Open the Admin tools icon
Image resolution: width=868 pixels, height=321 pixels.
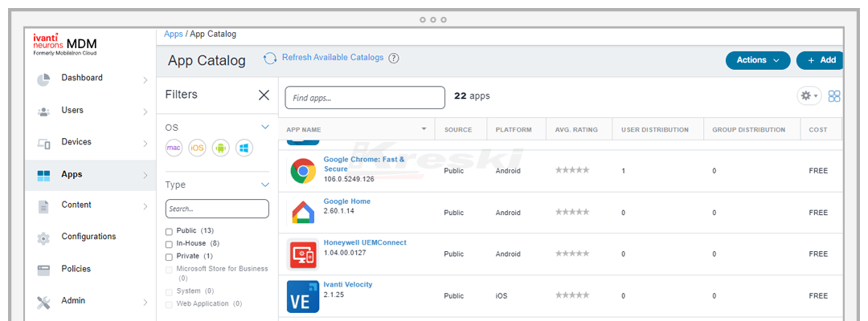pos(43,303)
